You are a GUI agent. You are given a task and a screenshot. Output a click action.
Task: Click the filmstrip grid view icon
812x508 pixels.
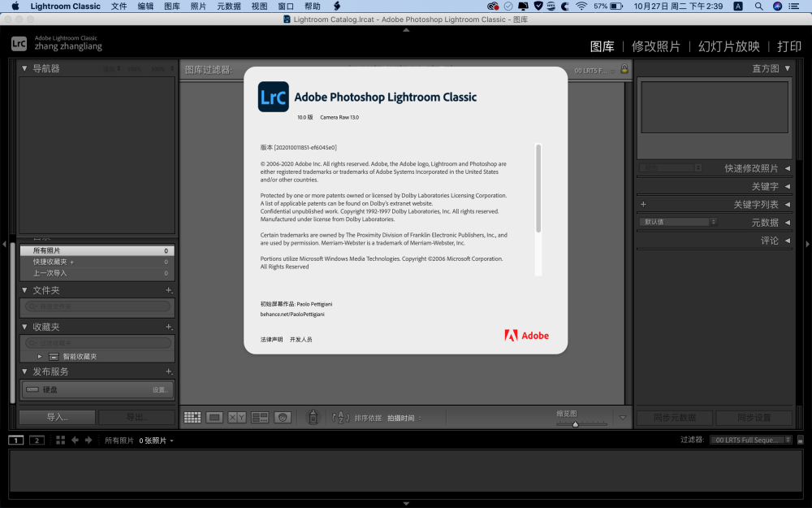61,440
